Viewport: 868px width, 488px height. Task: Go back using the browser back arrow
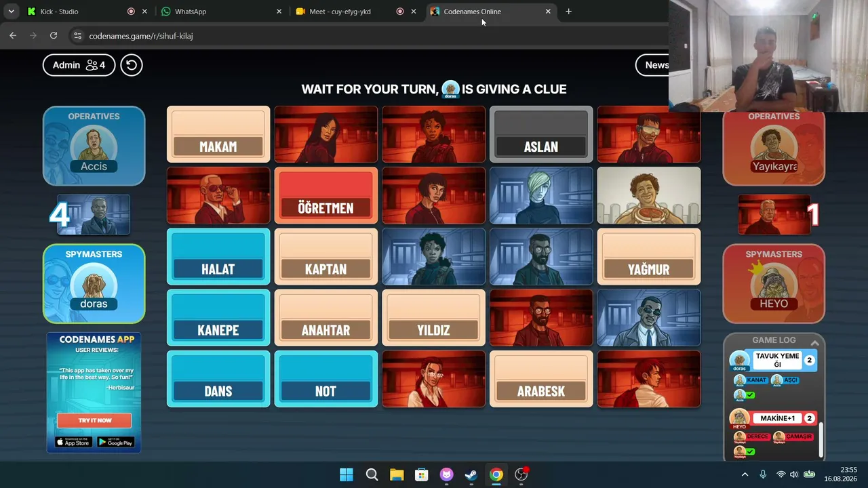click(13, 36)
